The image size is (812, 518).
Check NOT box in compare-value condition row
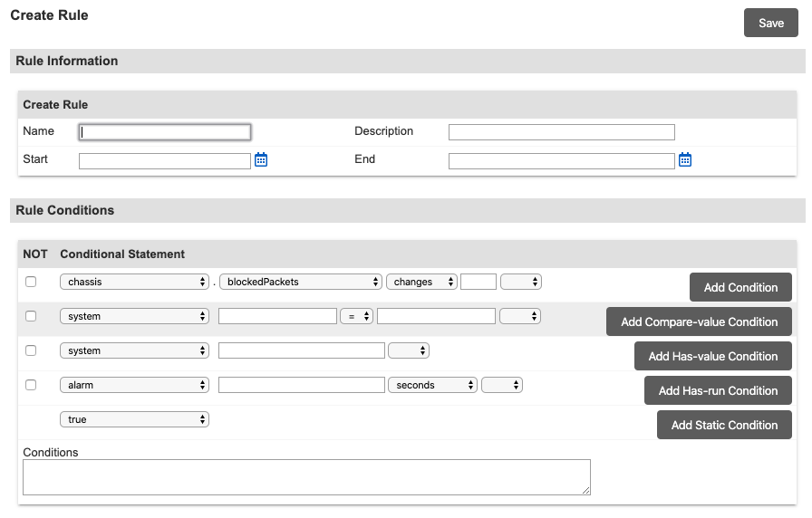tap(31, 316)
